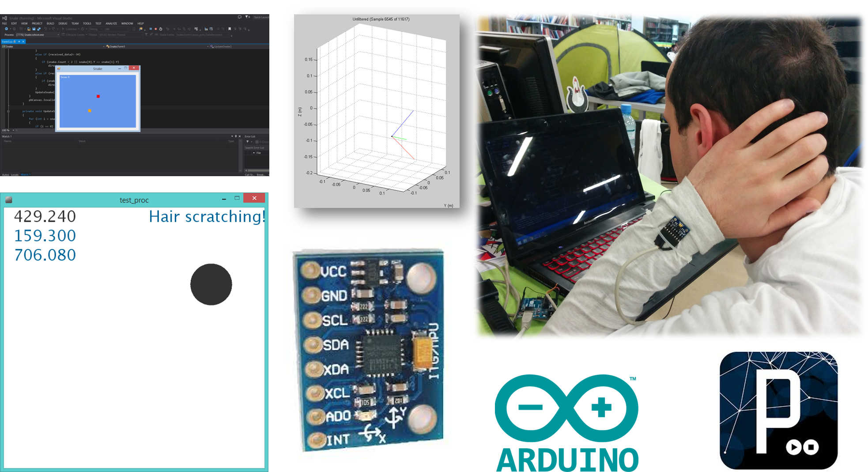Click the MPU sensor board image

(368, 351)
